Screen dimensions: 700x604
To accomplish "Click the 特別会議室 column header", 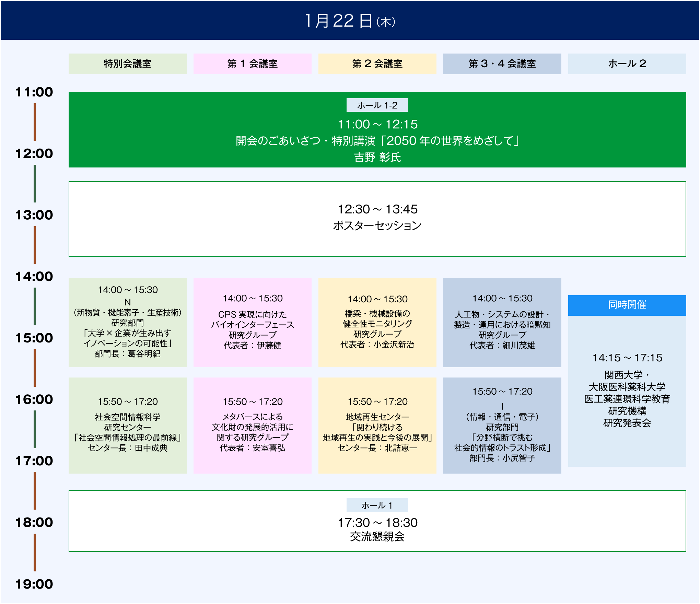I will (127, 64).
